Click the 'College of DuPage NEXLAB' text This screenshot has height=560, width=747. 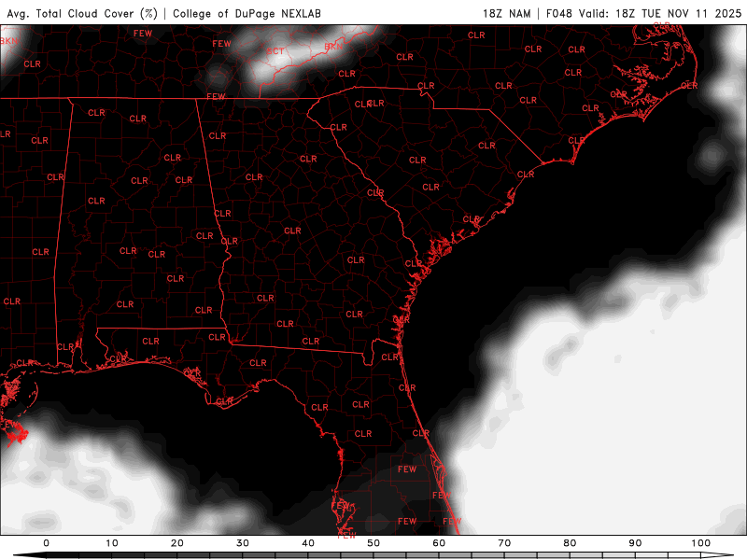point(247,13)
